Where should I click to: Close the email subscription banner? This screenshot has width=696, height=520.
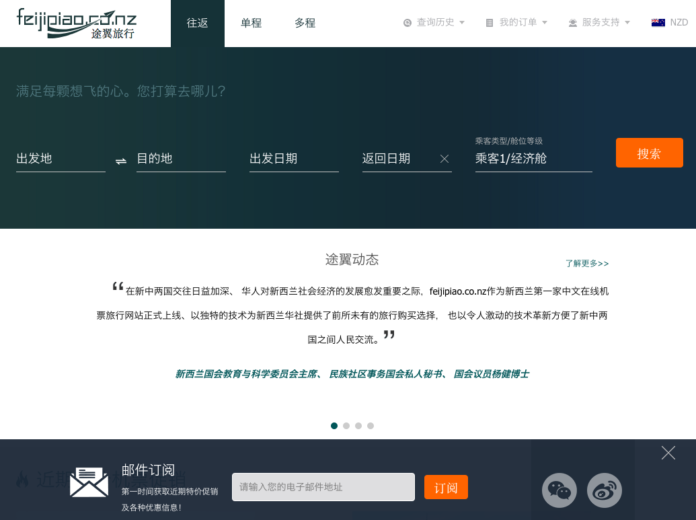coord(668,453)
